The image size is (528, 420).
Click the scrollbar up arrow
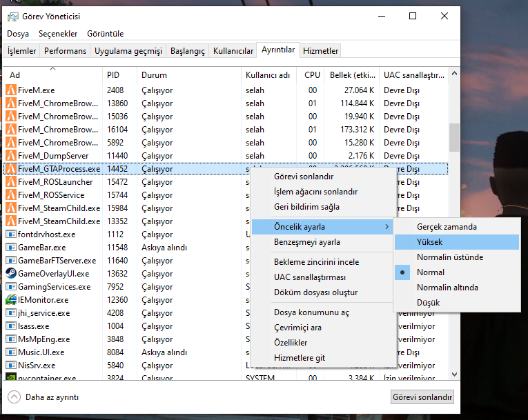coord(454,73)
